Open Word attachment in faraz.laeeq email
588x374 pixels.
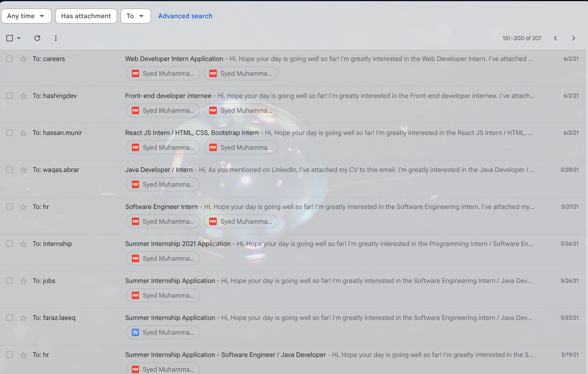(x=163, y=332)
